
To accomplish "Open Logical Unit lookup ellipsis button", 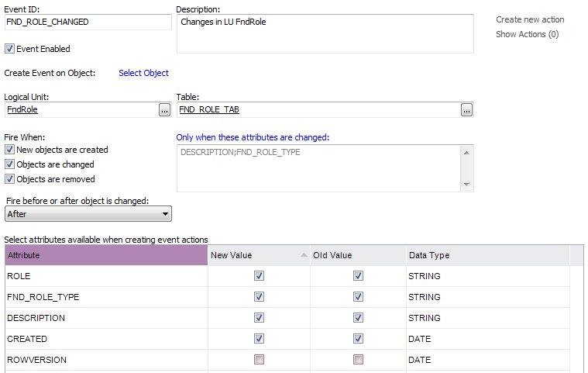I will click(164, 110).
